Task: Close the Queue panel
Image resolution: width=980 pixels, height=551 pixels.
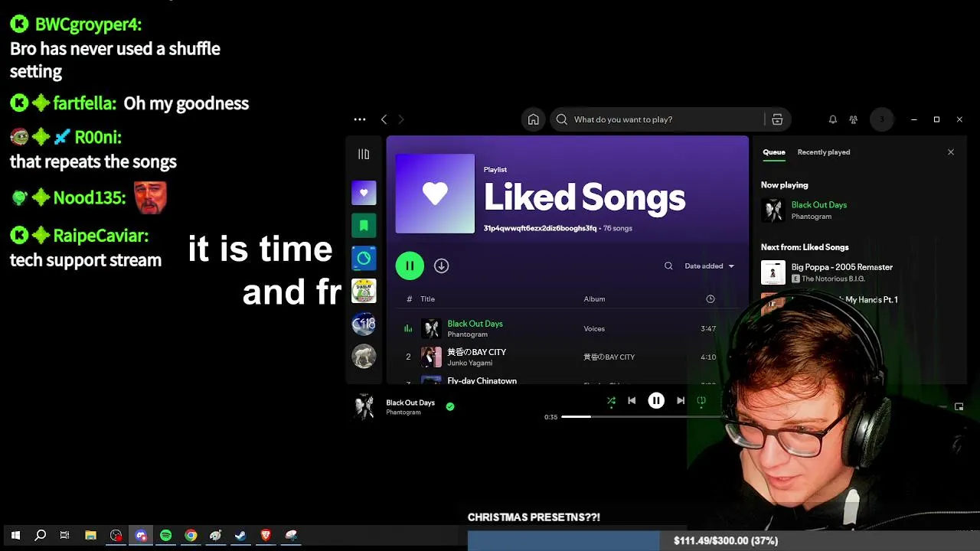Action: coord(951,152)
